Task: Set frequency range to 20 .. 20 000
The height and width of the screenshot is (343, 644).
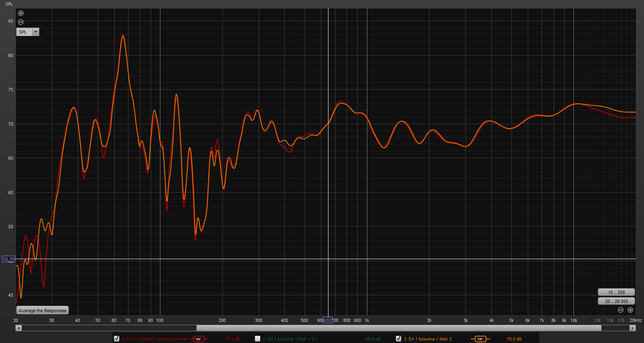Action: point(616,301)
